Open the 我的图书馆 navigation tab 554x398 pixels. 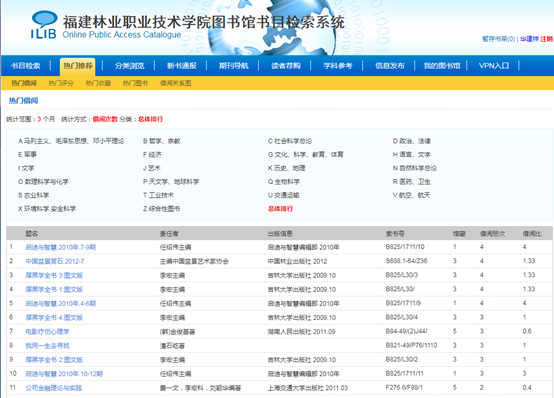pyautogui.click(x=442, y=66)
